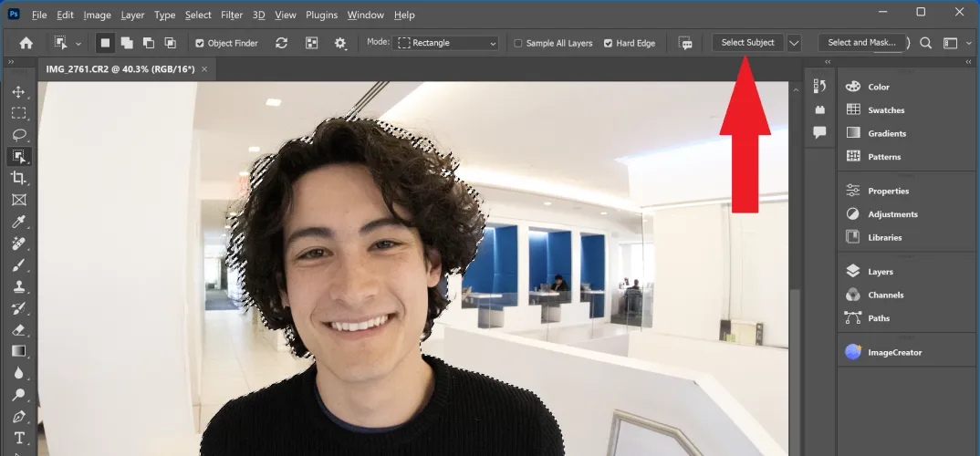Close the IMG_2761.CR2 document tab
Screen dimensions: 980x456
(204, 69)
